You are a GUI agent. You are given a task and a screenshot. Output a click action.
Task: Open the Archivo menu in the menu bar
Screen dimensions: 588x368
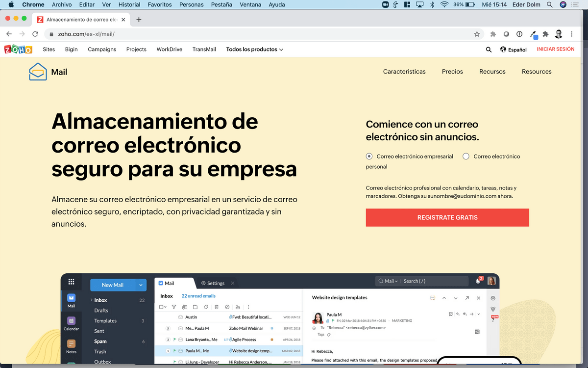62,4
